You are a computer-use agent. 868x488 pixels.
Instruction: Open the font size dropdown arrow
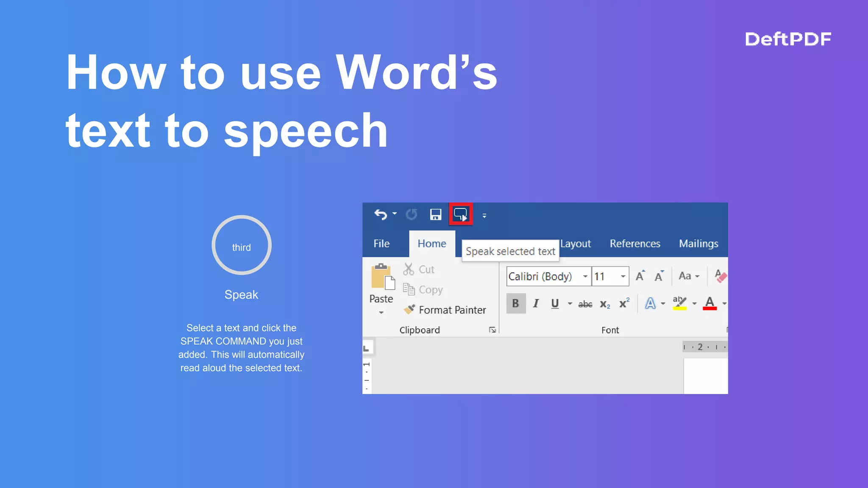click(623, 277)
